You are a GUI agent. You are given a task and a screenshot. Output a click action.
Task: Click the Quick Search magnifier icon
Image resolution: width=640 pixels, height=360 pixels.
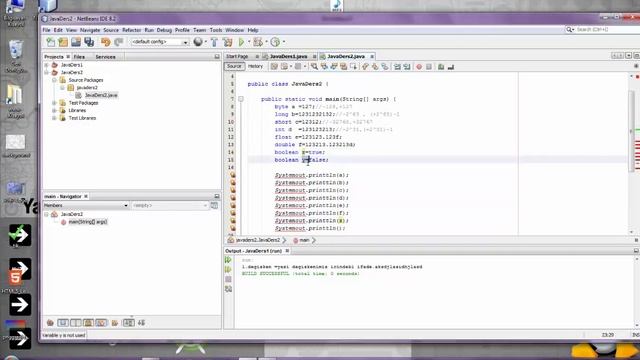click(569, 29)
